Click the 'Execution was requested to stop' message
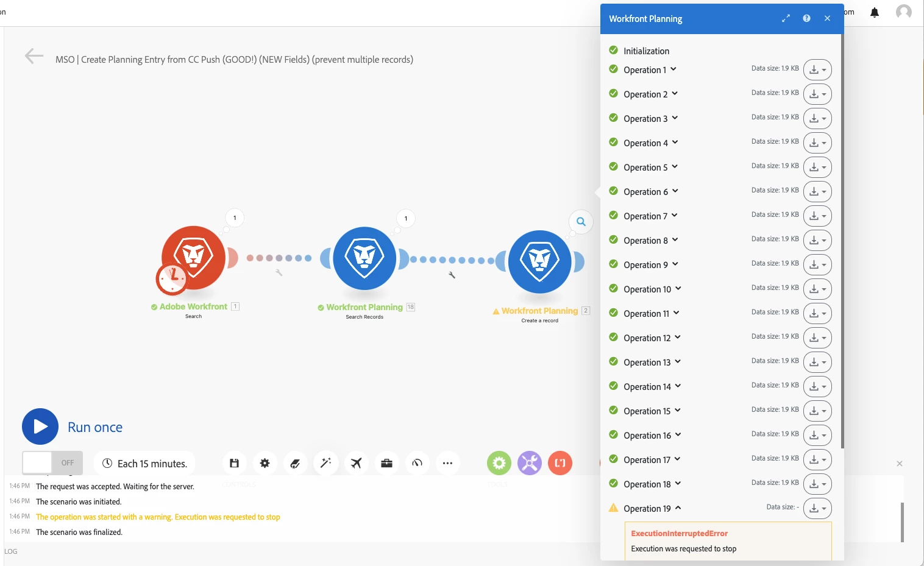924x566 pixels. click(683, 548)
